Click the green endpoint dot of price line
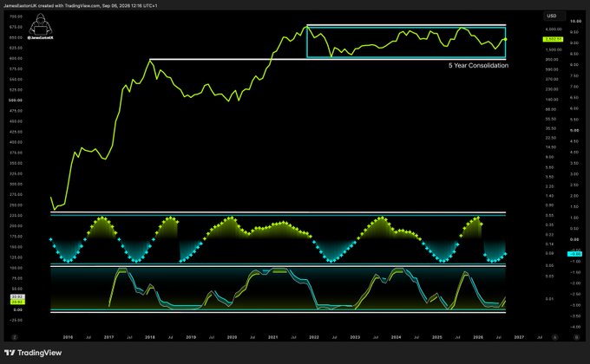 [x=505, y=39]
